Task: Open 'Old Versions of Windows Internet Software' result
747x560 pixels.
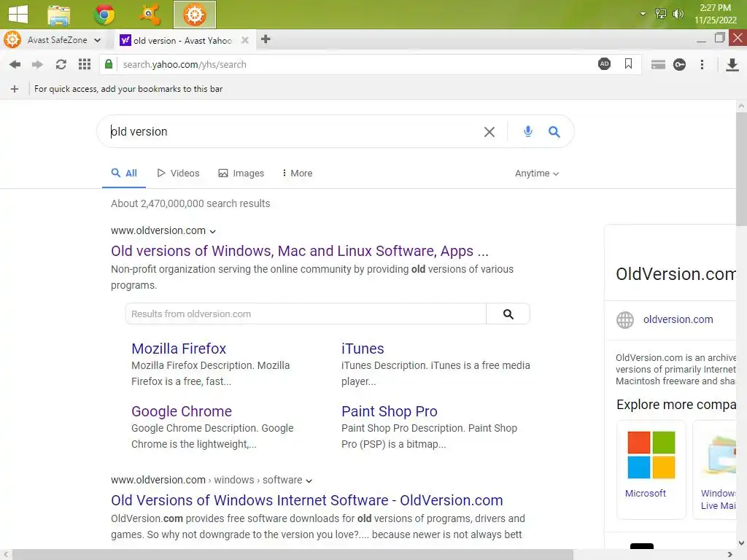Action: point(307,500)
